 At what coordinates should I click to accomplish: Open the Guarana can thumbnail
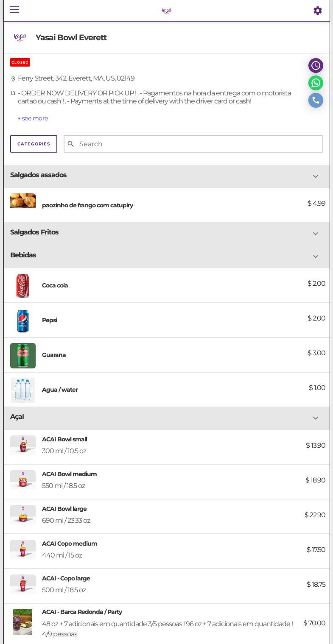23,356
